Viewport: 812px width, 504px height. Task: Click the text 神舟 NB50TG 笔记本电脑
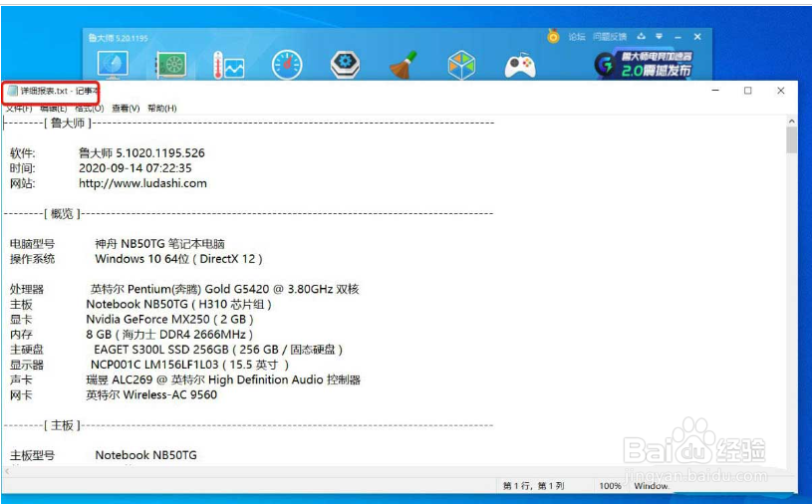click(x=159, y=244)
